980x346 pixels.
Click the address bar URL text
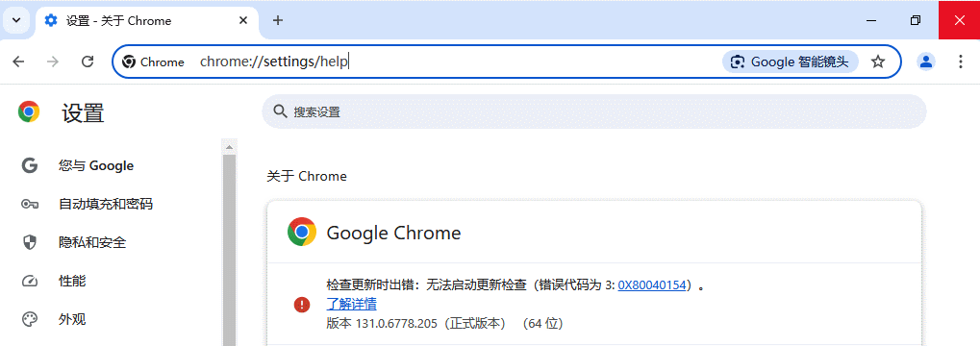[x=274, y=62]
